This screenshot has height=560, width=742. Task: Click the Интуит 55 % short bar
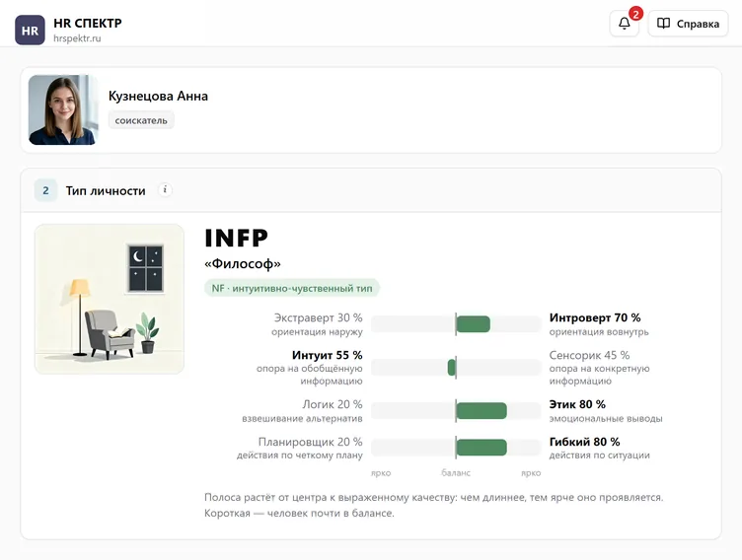[452, 368]
